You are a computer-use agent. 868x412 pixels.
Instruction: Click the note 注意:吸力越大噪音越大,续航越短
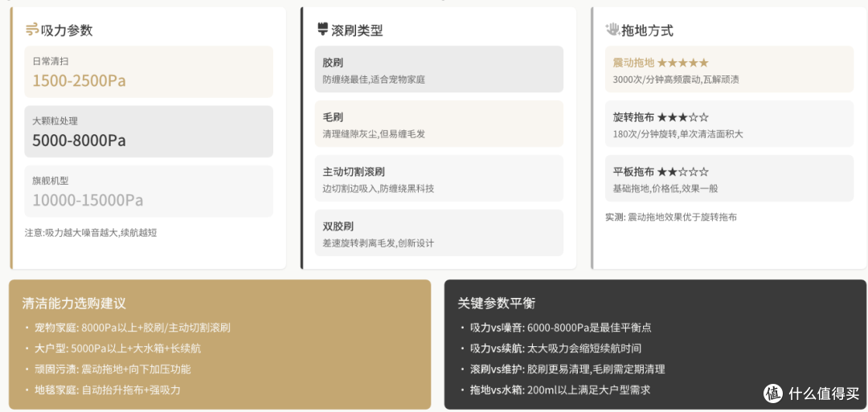(x=91, y=233)
